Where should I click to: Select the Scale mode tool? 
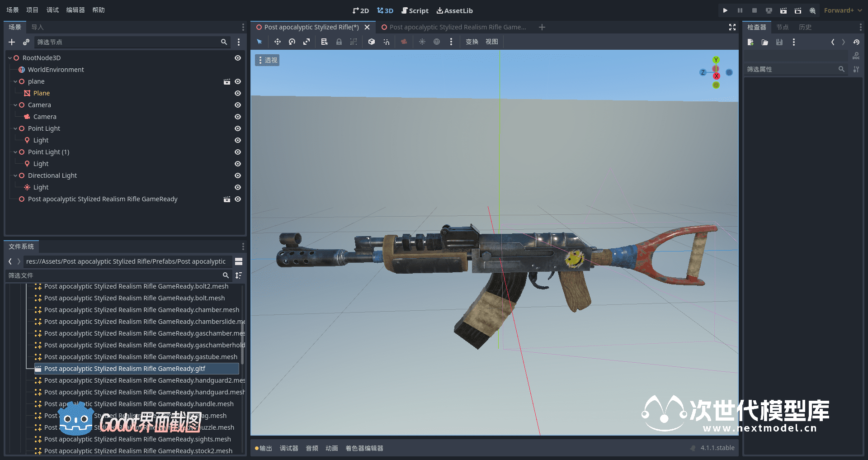coord(307,42)
